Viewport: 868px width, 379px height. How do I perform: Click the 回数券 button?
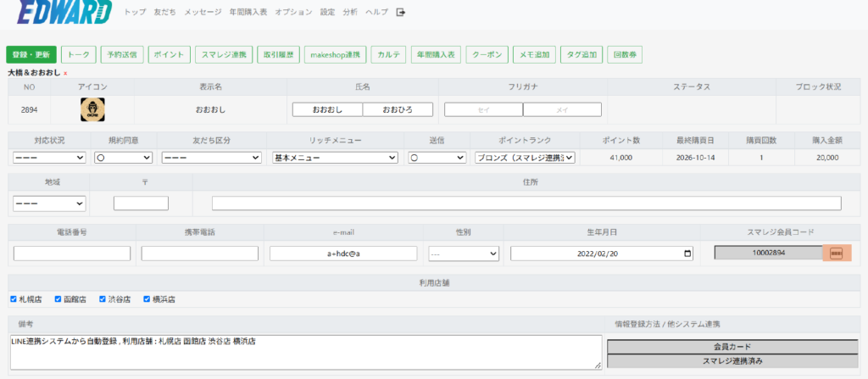[625, 54]
